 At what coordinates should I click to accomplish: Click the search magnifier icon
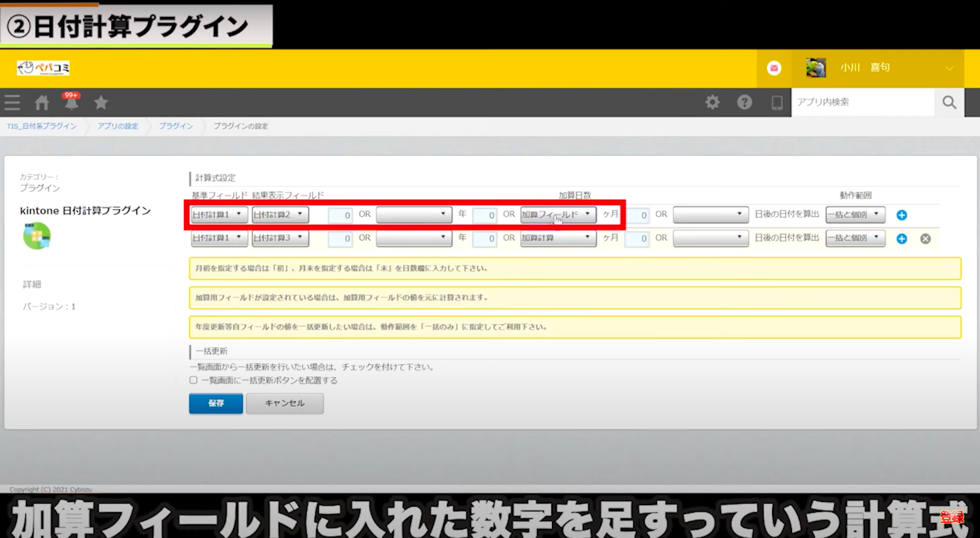(x=949, y=102)
